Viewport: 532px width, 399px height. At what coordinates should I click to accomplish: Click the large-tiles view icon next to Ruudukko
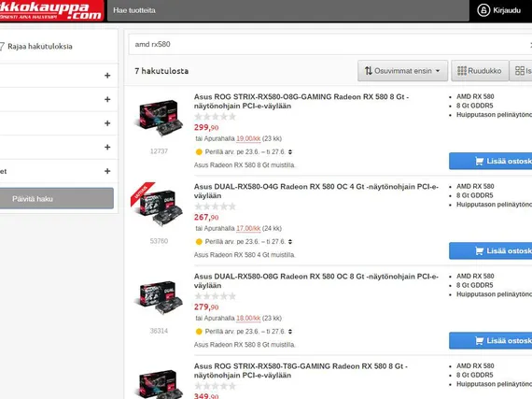coord(520,71)
